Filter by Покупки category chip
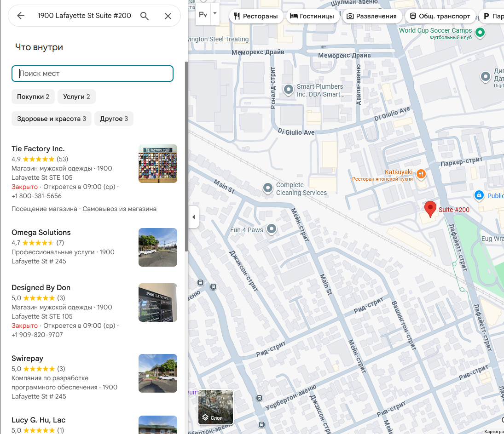Image resolution: width=504 pixels, height=434 pixels. (33, 97)
